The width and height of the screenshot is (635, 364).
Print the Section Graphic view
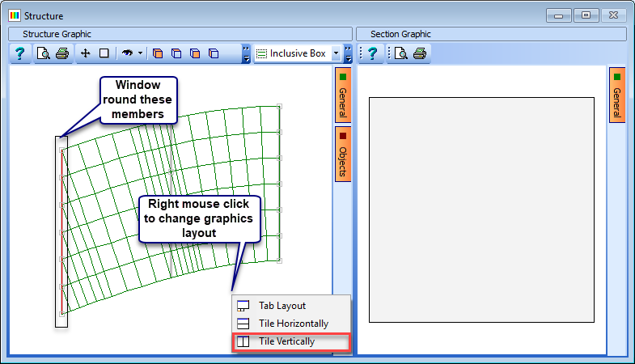[420, 53]
